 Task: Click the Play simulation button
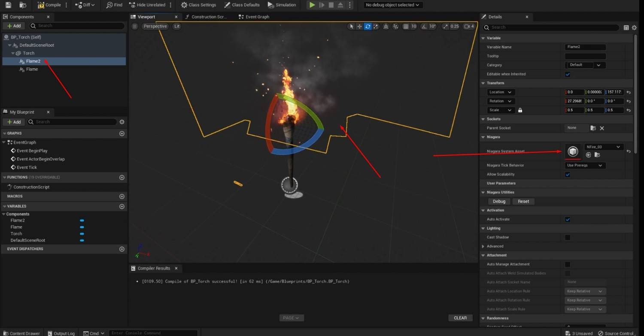tap(312, 5)
